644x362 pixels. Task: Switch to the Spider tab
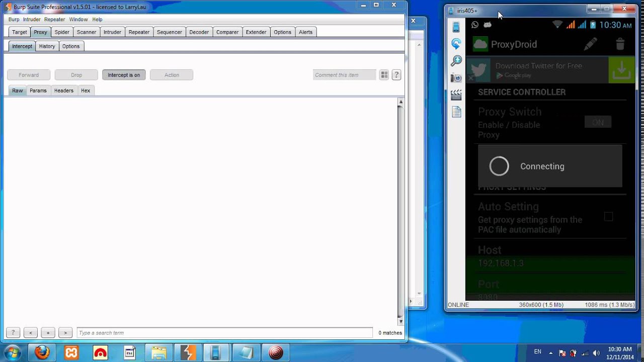coord(62,32)
